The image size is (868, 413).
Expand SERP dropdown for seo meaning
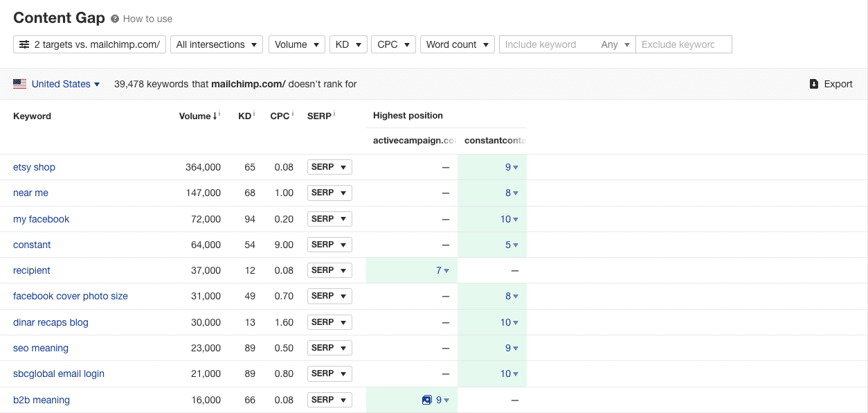329,348
